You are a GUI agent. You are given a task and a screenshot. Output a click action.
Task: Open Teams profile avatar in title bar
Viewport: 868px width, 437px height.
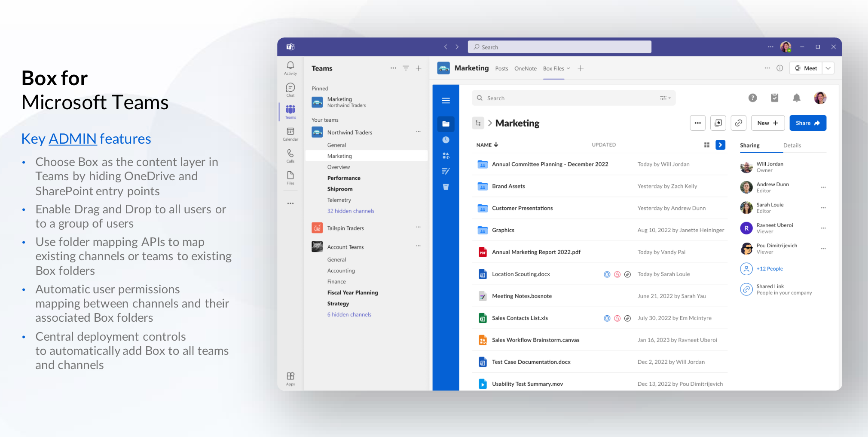click(786, 47)
